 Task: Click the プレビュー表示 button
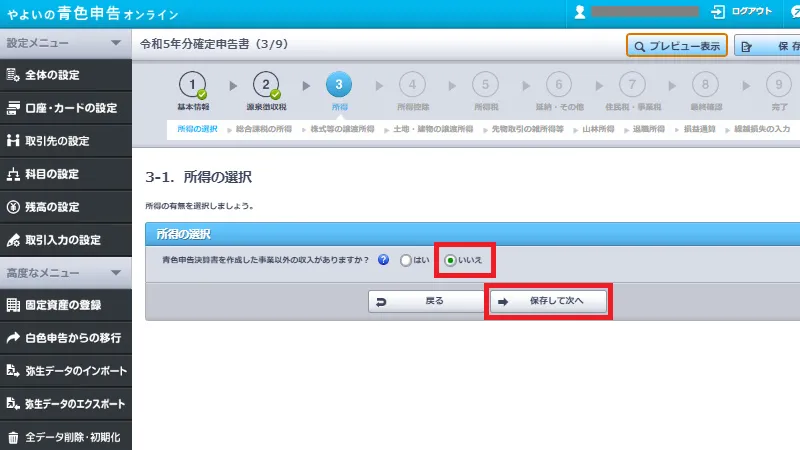point(677,46)
